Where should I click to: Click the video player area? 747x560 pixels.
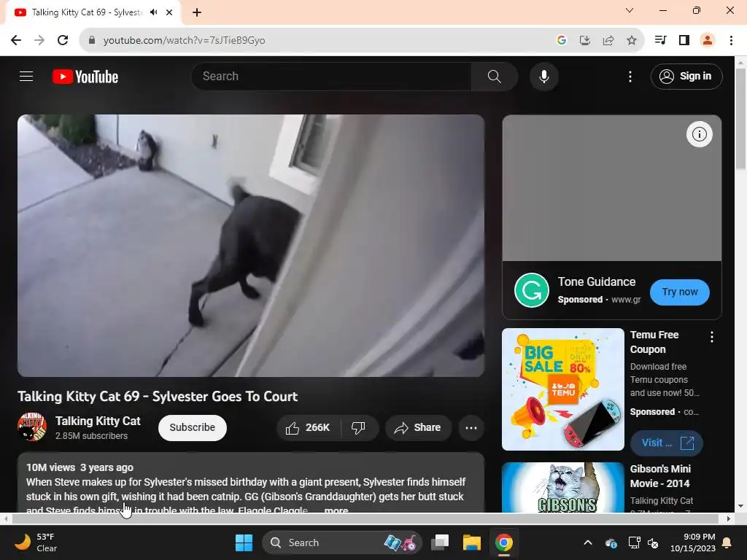[251, 245]
